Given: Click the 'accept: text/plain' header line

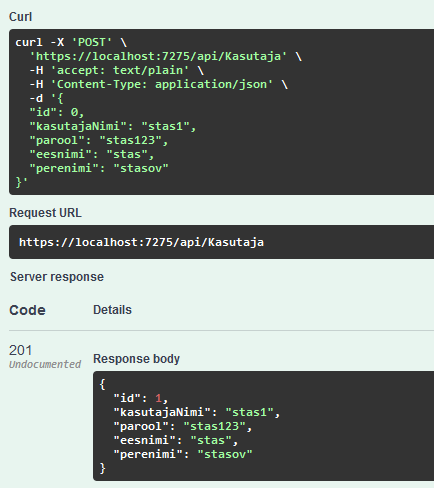Looking at the screenshot, I should (116, 70).
